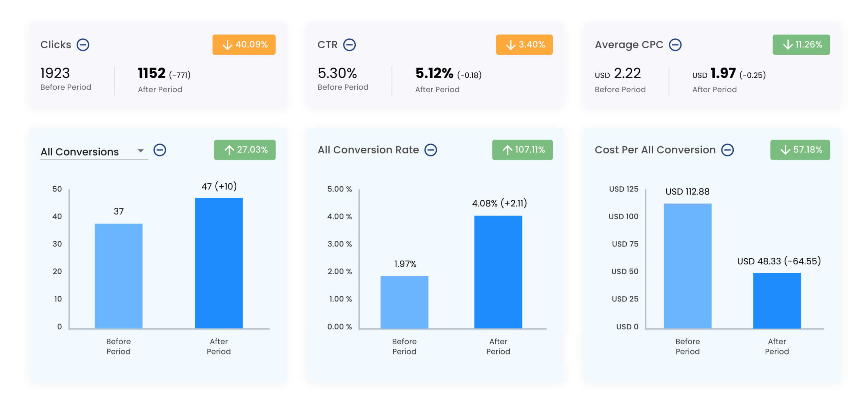Screen dimensions: 868x405
Task: Click down arrow in 40.09% Clicks badge
Action: (227, 45)
